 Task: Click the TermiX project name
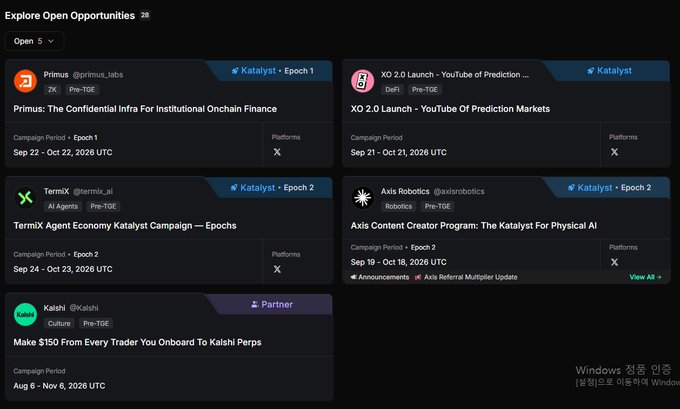[x=56, y=191]
